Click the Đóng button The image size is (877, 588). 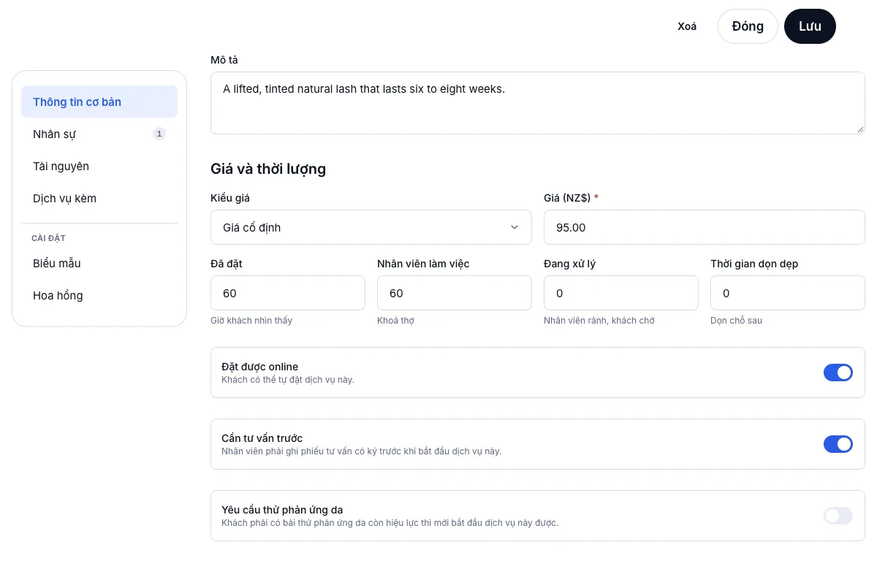(x=748, y=26)
